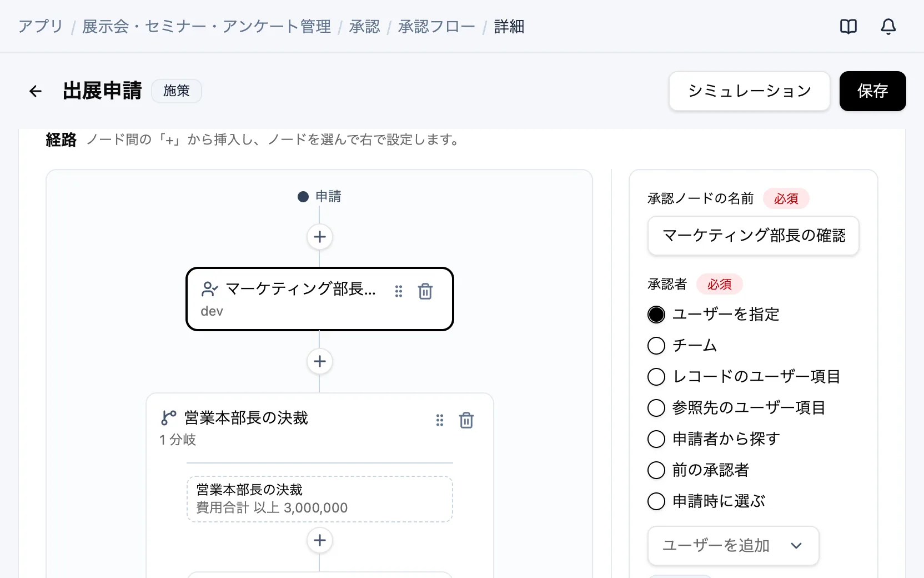Select 申請時に選ぶ radio option
924x578 pixels.
point(656,501)
